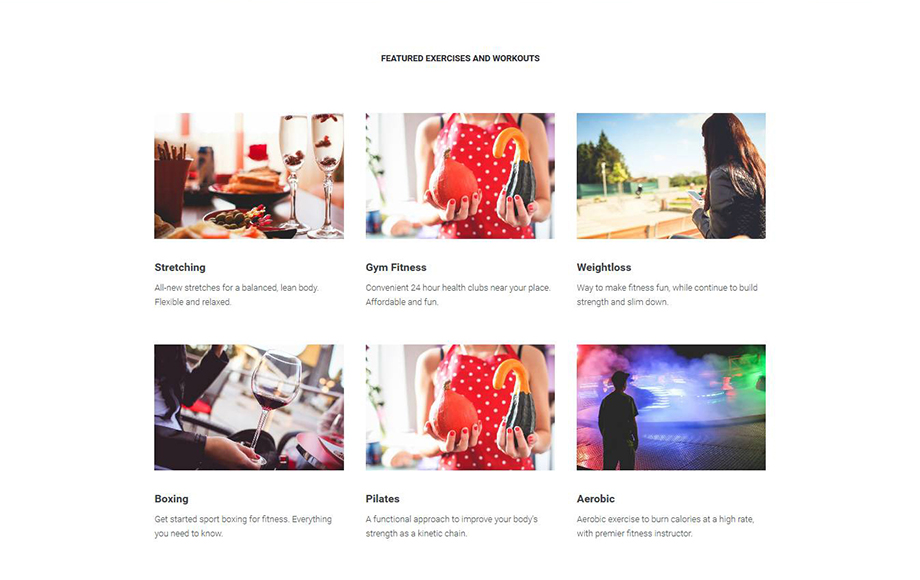Select the Gym Fitness 24 hour clubs description

[x=458, y=295]
